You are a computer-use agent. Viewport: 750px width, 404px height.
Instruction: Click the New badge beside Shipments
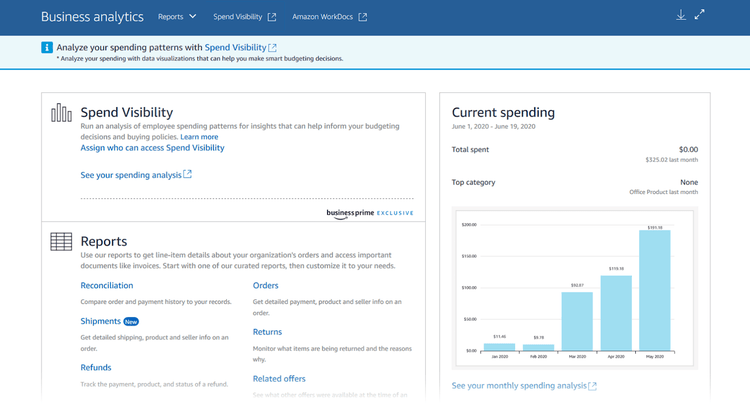point(131,322)
